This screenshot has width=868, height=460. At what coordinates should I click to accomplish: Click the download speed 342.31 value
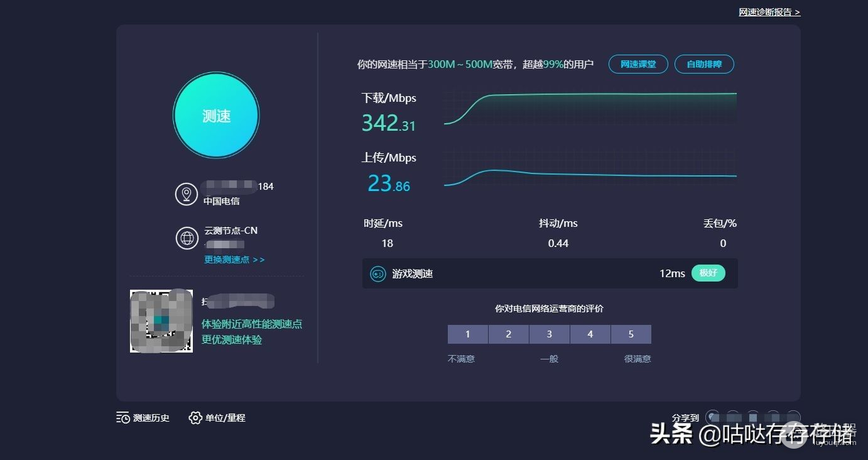(x=389, y=123)
